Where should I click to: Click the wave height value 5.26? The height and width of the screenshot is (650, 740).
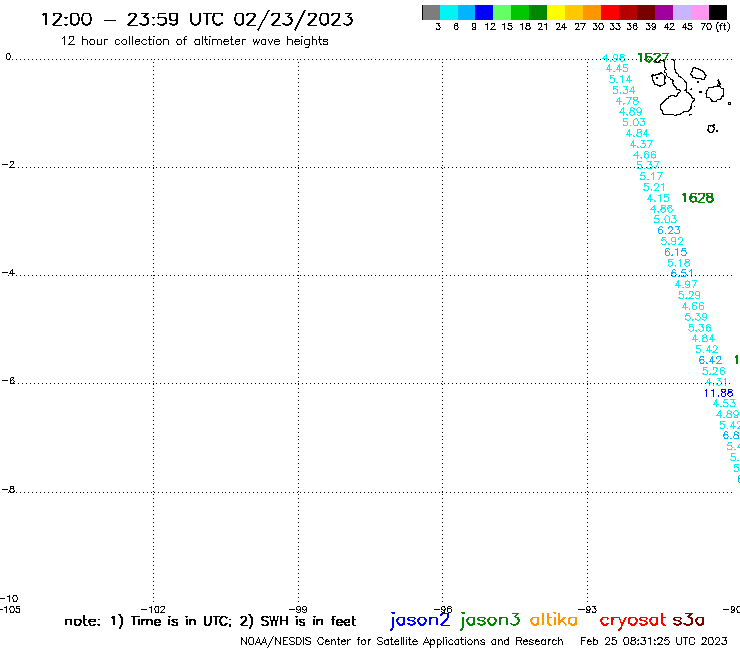(x=713, y=371)
